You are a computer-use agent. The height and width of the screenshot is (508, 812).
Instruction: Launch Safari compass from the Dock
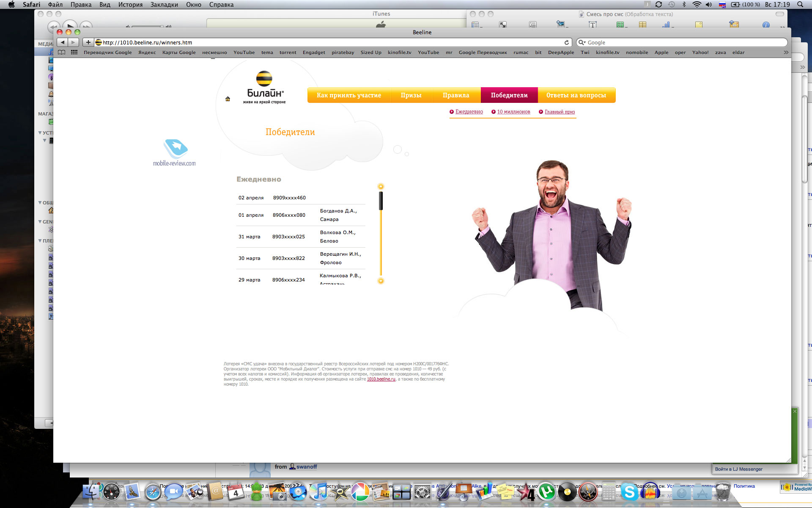(x=153, y=492)
